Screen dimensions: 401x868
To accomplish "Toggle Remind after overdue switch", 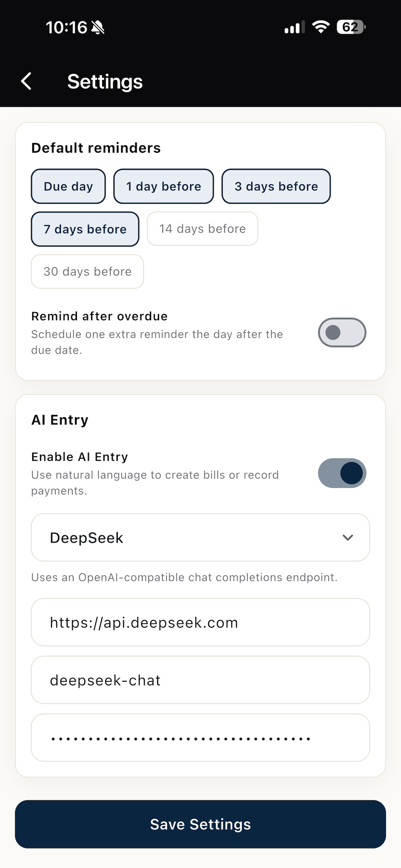I will [342, 333].
